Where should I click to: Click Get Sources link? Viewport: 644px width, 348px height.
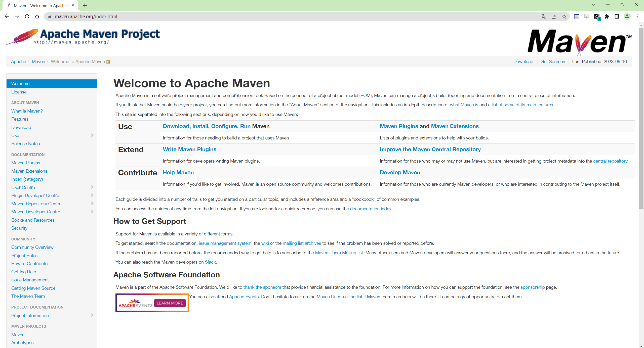coord(553,62)
